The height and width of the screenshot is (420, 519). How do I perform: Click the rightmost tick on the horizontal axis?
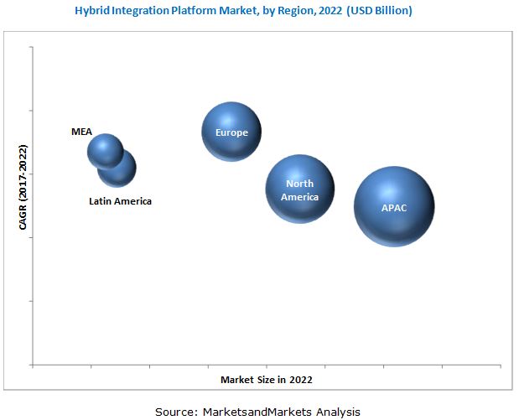pos(501,366)
